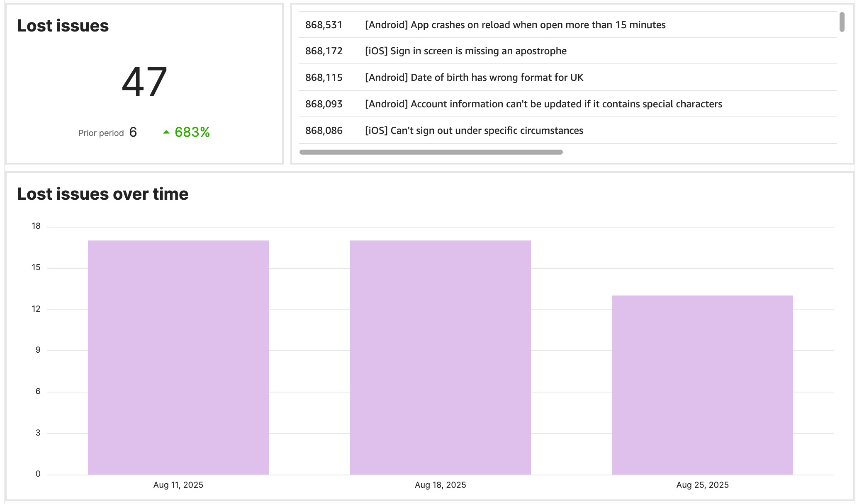Click the Aug 11, 2025 axis label

(x=178, y=485)
